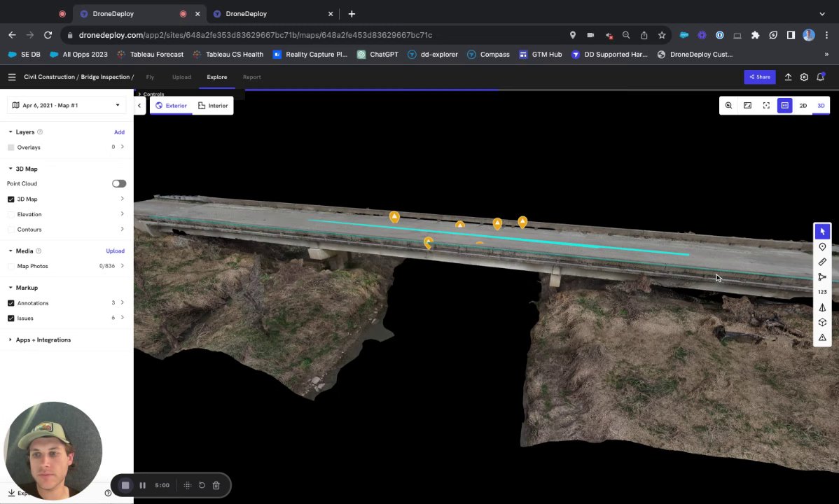Click the browser address bar
This screenshot has height=504, width=839.
coord(321,35)
